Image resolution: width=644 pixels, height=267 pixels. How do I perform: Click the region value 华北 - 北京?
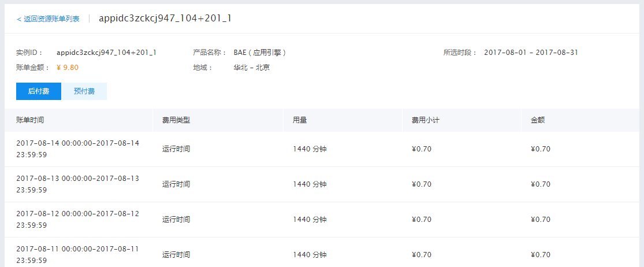click(x=252, y=68)
